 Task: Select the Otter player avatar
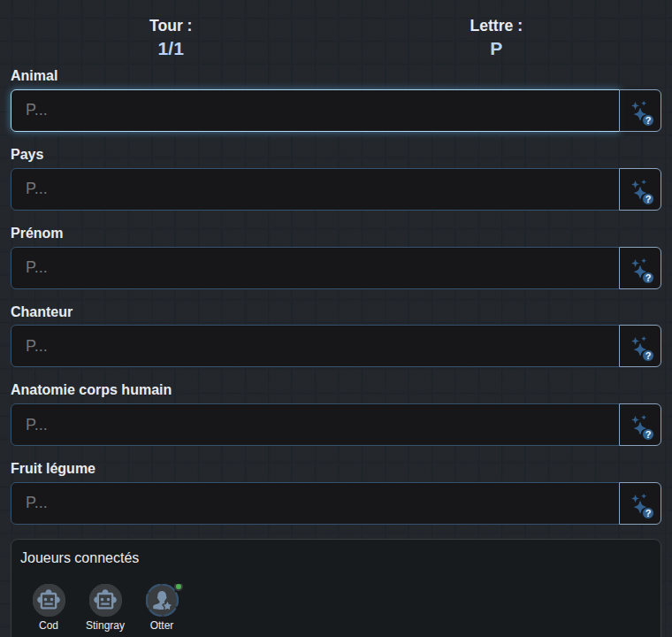[162, 600]
